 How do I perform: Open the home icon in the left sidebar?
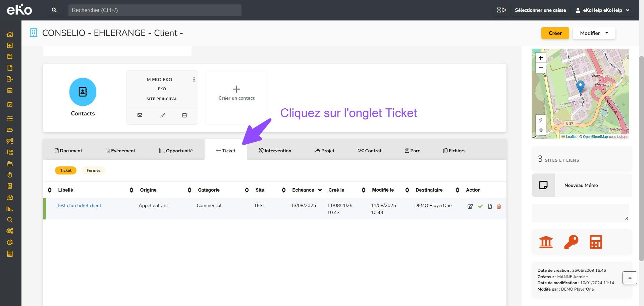click(x=10, y=34)
